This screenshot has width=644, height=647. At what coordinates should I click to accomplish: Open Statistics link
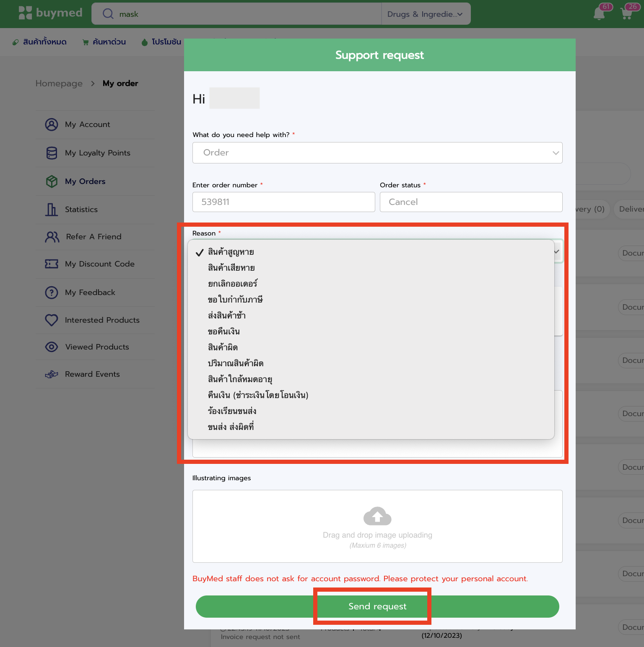click(x=81, y=210)
